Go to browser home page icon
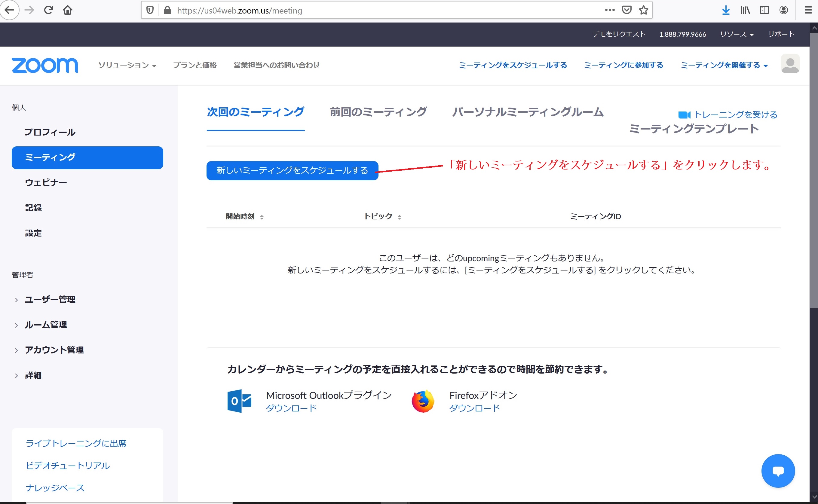 (x=68, y=10)
